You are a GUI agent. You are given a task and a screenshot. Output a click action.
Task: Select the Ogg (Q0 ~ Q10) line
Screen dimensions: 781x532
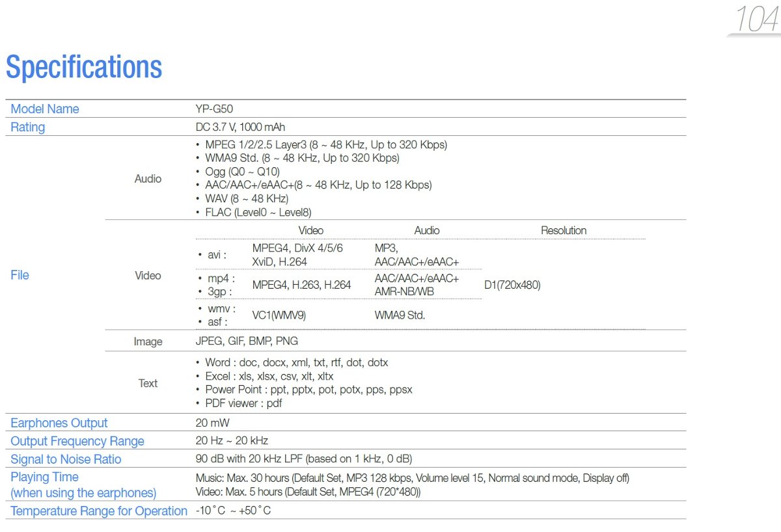coord(242,172)
